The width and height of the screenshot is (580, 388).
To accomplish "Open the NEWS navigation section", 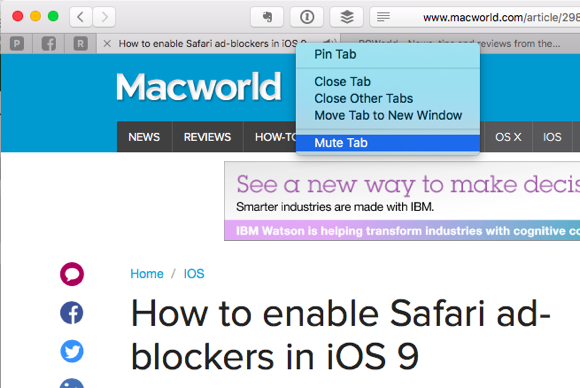I will [144, 137].
